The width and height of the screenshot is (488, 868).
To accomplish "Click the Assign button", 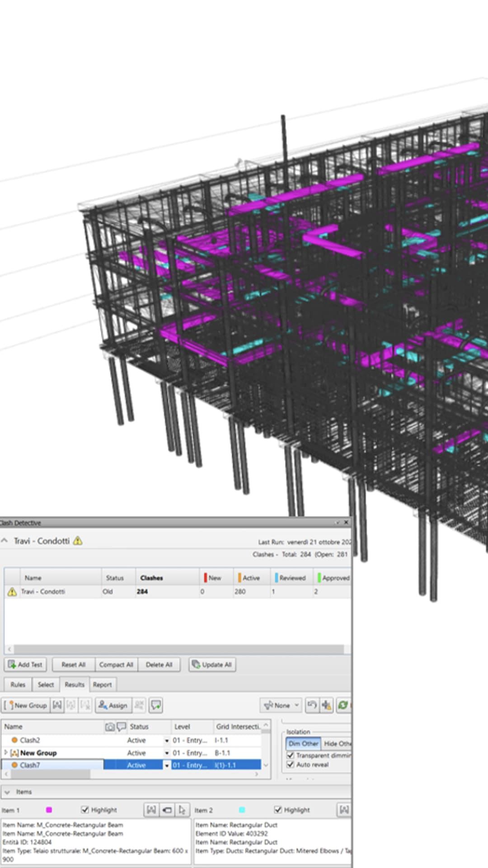I will 113,705.
